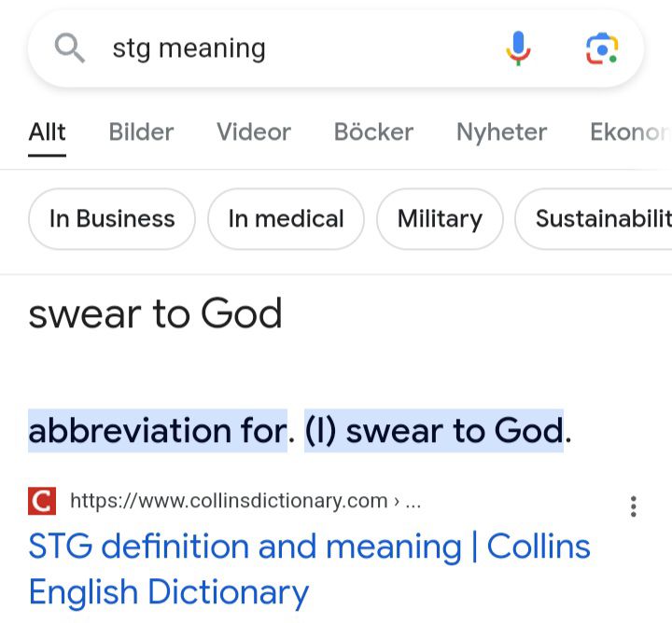
Task: Go to the Böcker tab
Action: 373,132
